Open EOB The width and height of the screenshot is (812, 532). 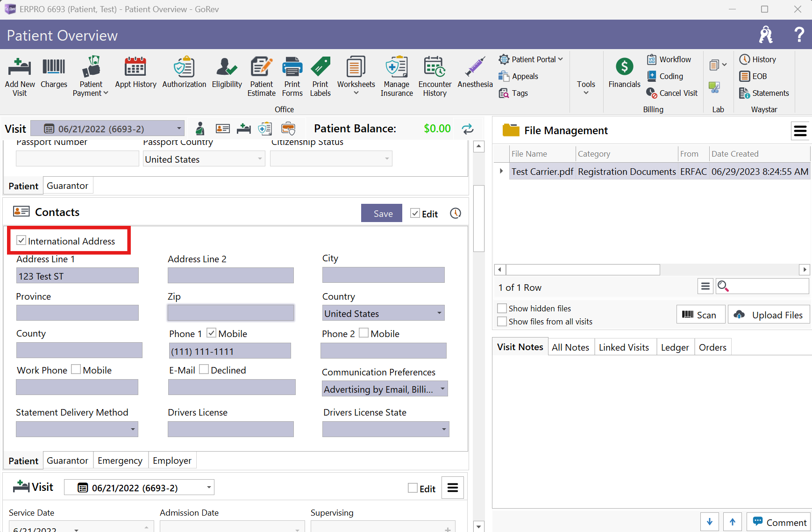tap(753, 76)
